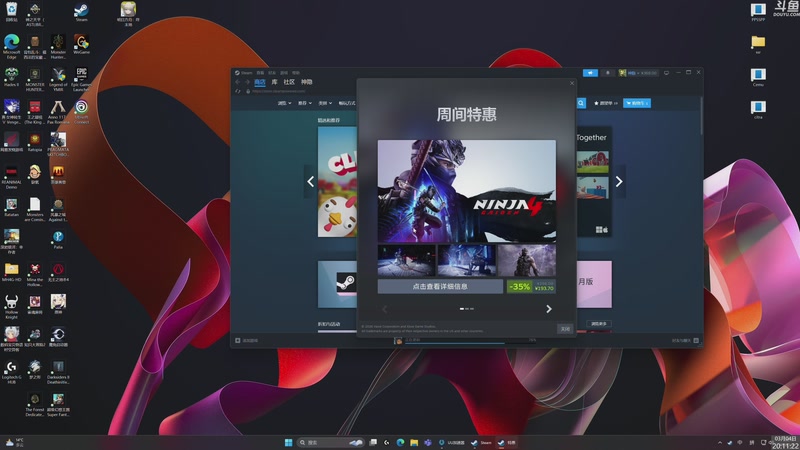Open the Ratopia desktop shortcut
The image size is (800, 450).
point(35,143)
